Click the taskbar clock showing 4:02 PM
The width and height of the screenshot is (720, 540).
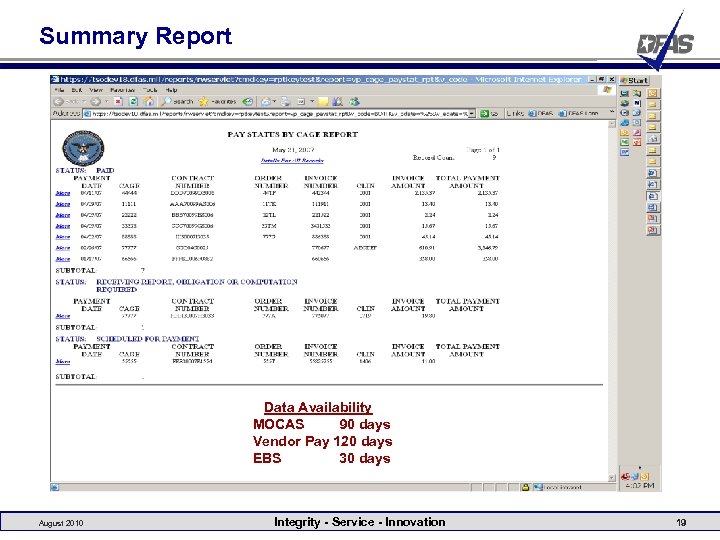pyautogui.click(x=640, y=486)
